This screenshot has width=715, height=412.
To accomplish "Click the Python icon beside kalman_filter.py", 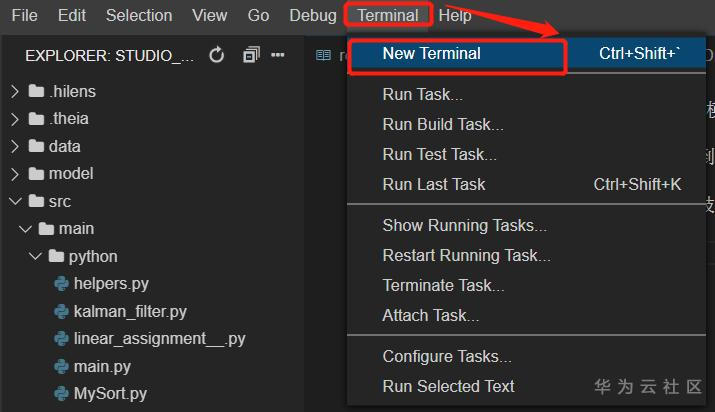I will click(61, 311).
